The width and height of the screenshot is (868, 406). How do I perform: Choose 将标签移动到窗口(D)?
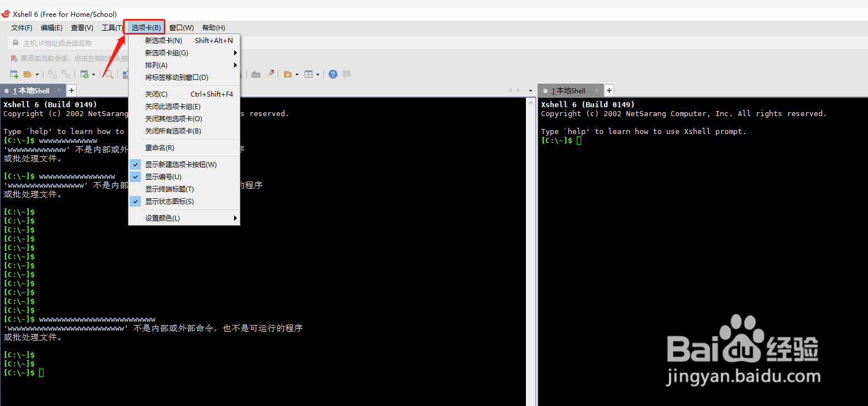point(184,77)
